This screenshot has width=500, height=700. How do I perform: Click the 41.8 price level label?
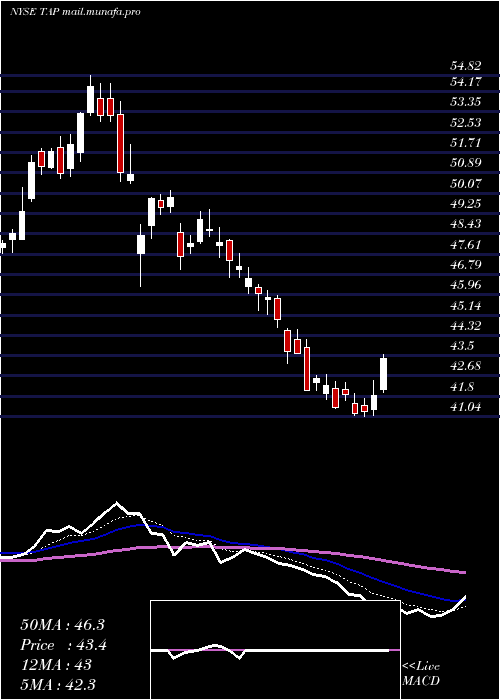coord(462,387)
